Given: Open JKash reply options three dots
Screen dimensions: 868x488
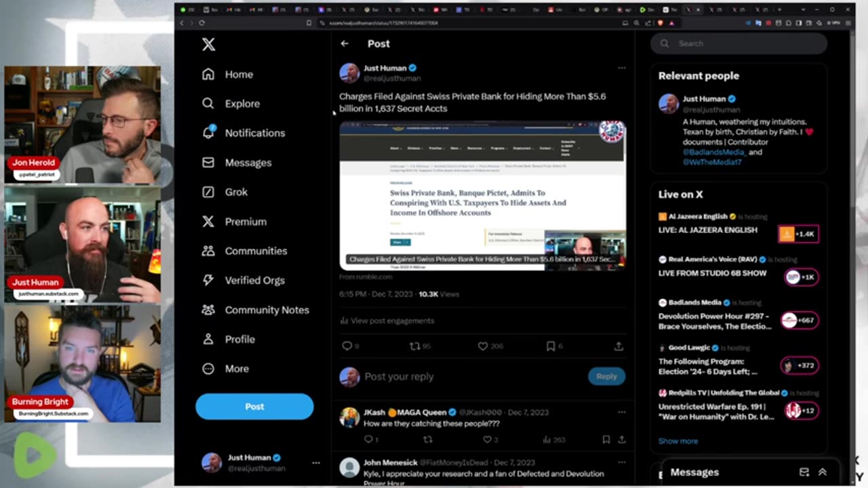Looking at the screenshot, I should pos(621,412).
